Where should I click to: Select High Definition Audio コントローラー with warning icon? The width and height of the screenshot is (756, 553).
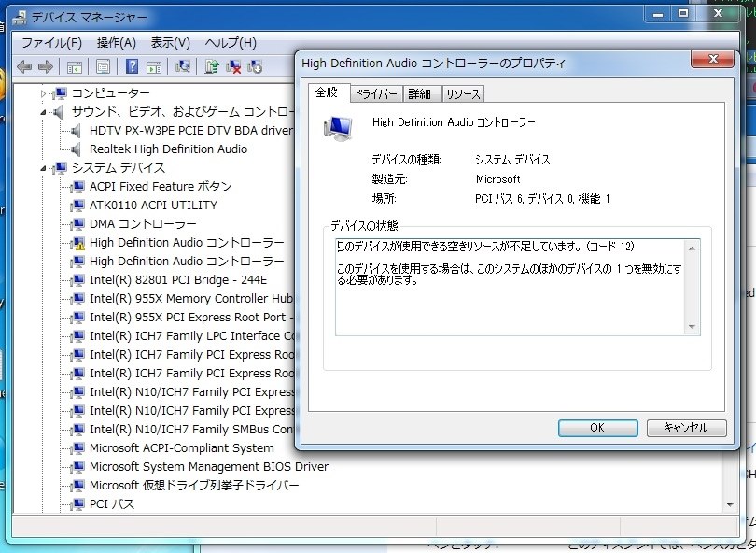click(x=187, y=243)
